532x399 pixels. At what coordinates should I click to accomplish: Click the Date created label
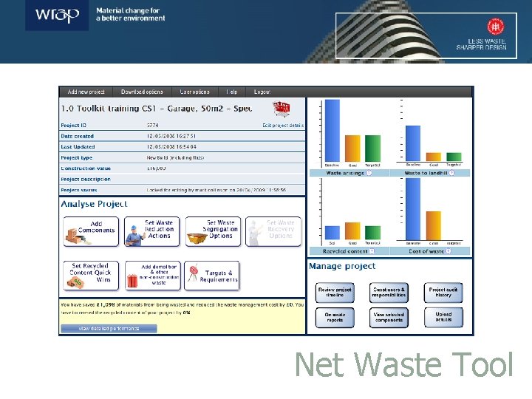(x=78, y=136)
